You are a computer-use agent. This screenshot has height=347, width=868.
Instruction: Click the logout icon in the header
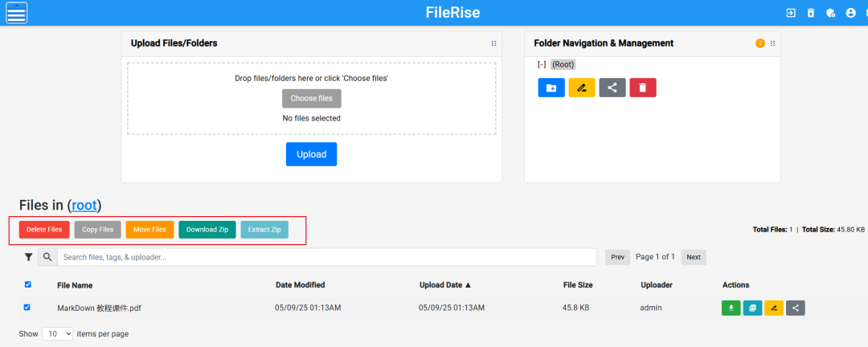[791, 13]
